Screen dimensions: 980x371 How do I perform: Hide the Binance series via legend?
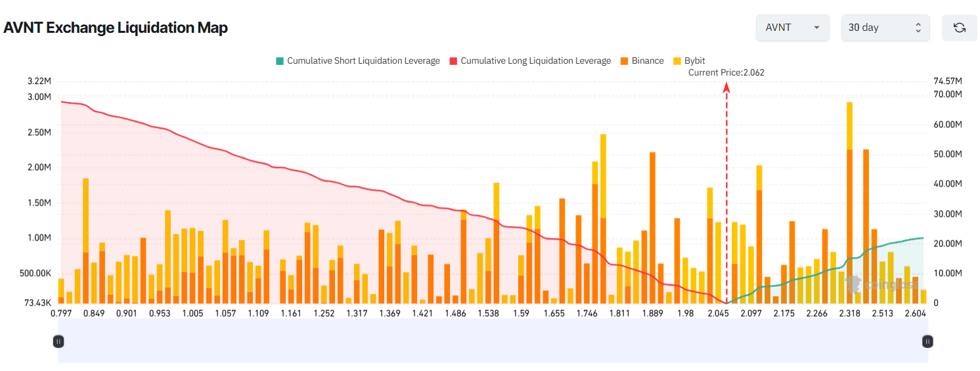coord(647,60)
